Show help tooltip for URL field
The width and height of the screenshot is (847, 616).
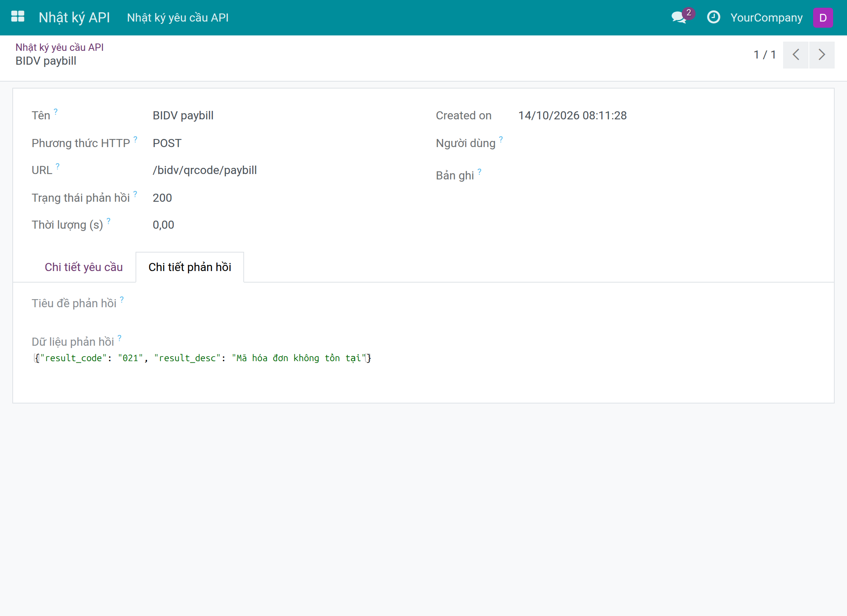coord(58,166)
